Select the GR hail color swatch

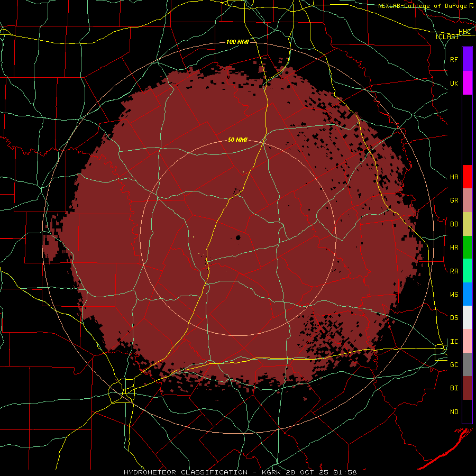pyautogui.click(x=467, y=200)
